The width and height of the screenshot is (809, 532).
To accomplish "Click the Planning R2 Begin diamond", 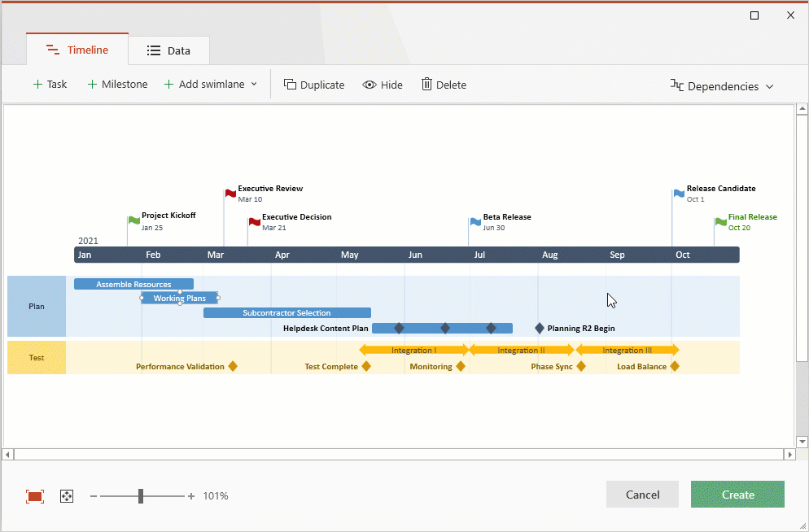I will (x=540, y=328).
